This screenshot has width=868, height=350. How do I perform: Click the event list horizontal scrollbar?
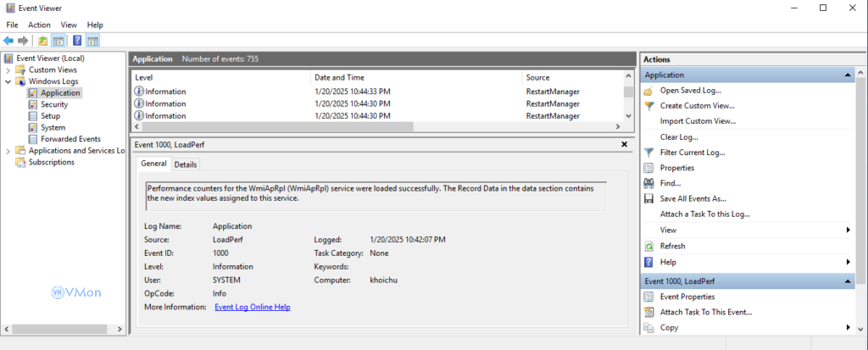click(x=271, y=126)
